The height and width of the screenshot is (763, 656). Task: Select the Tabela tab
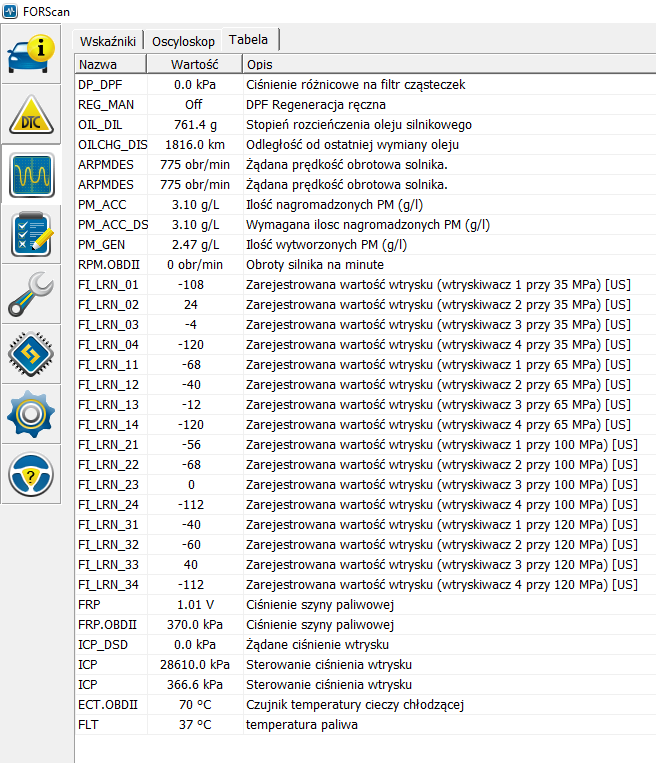[x=249, y=40]
